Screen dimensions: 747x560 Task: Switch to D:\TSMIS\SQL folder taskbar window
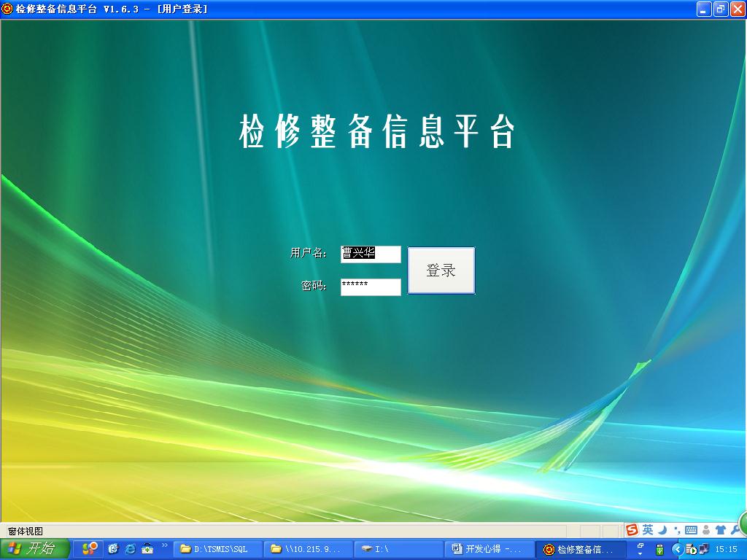coord(217,549)
